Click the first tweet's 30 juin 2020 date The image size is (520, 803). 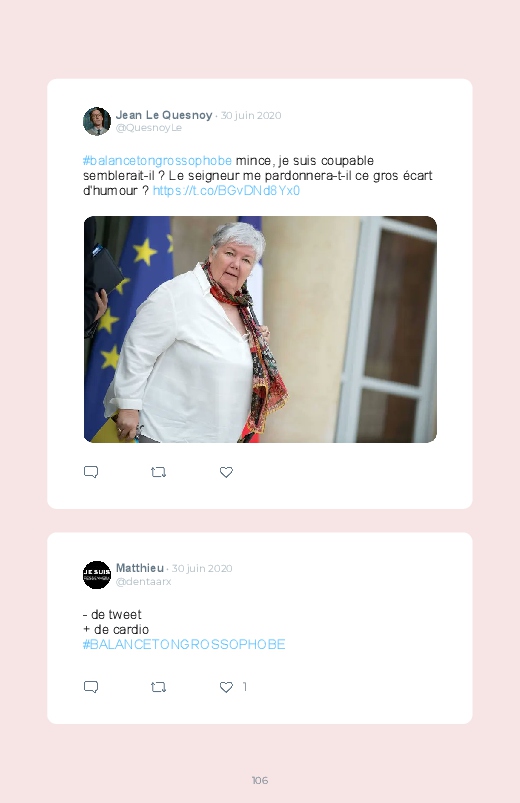tap(251, 116)
